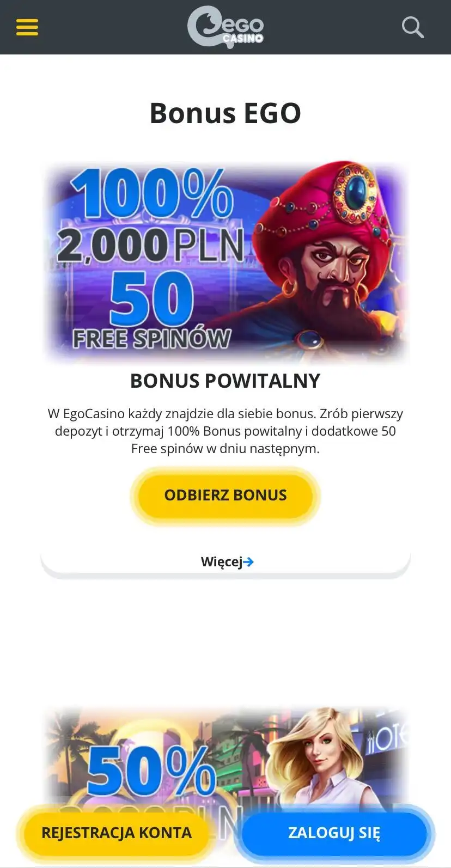The width and height of the screenshot is (451, 868).
Task: Click the Bonus EGO heading
Action: click(225, 113)
